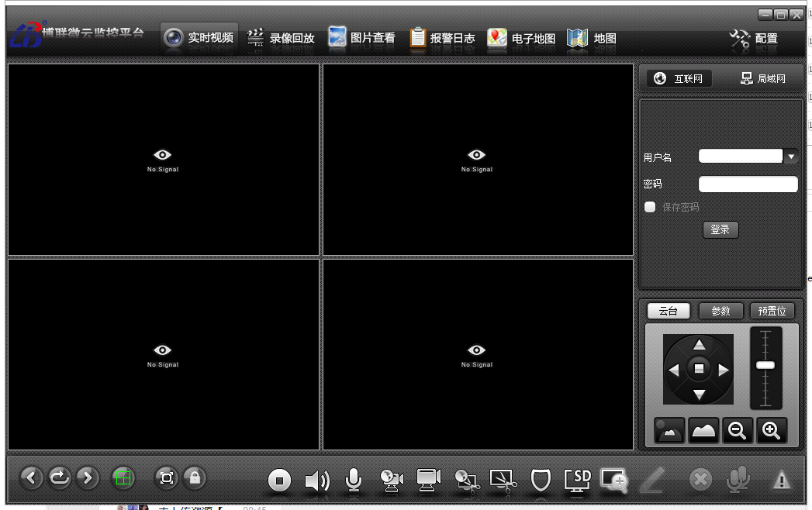Expand the 用户名 dropdown arrow

click(790, 157)
